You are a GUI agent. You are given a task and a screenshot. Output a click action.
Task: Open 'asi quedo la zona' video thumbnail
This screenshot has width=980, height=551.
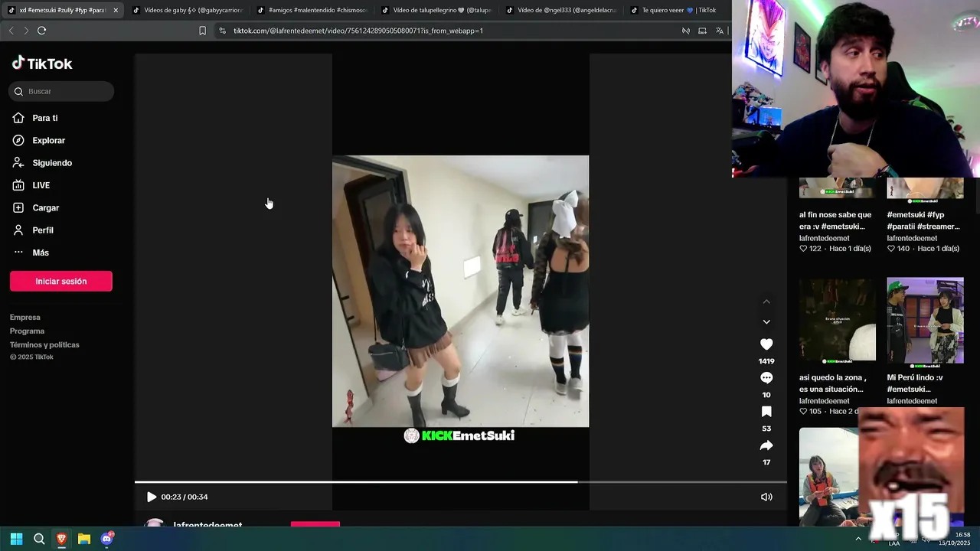(x=838, y=320)
